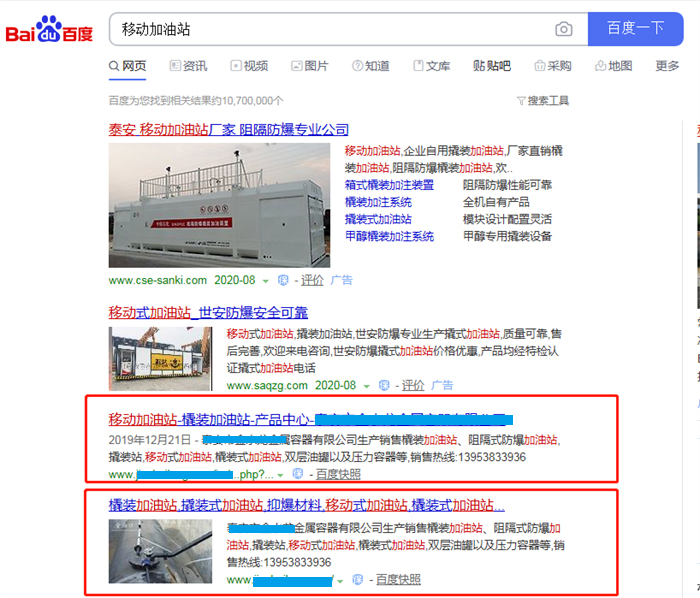This screenshot has height=598, width=700.
Task: Expand dropdown arrow beside third result URL
Action: [280, 475]
